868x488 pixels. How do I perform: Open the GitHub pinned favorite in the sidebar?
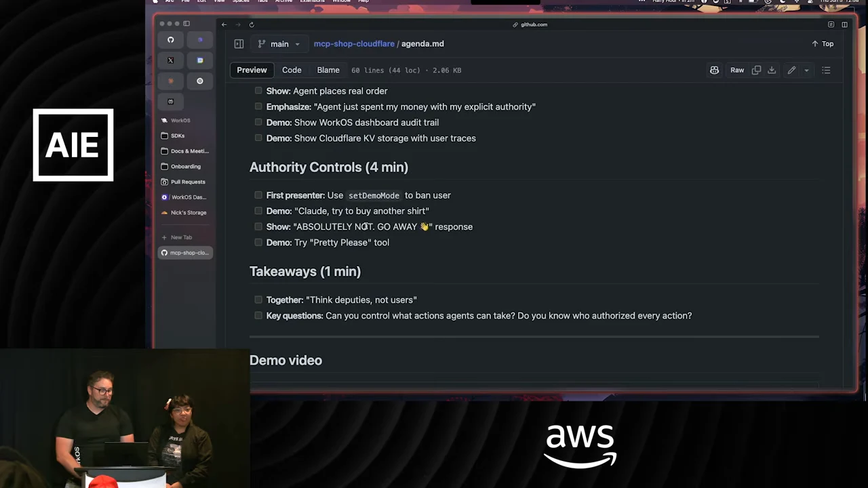point(171,40)
